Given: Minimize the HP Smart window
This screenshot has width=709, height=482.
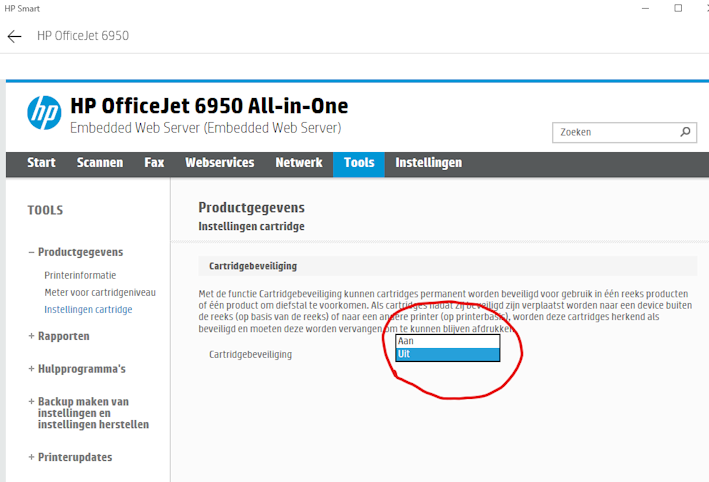Looking at the screenshot, I should (x=645, y=8).
